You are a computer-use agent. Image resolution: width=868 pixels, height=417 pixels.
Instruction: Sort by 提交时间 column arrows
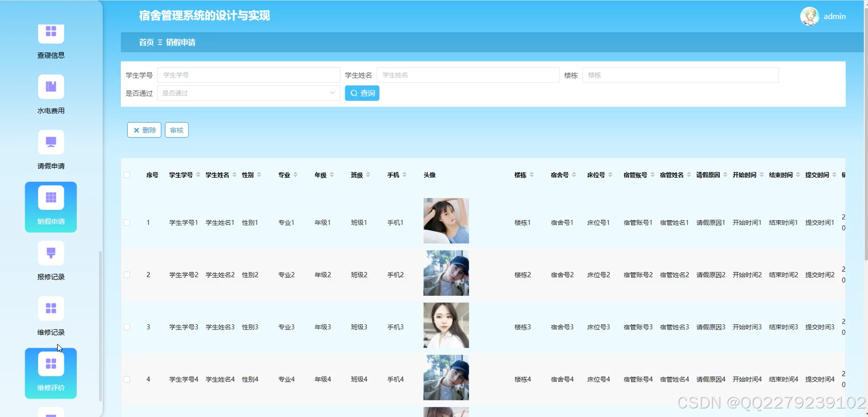click(834, 175)
